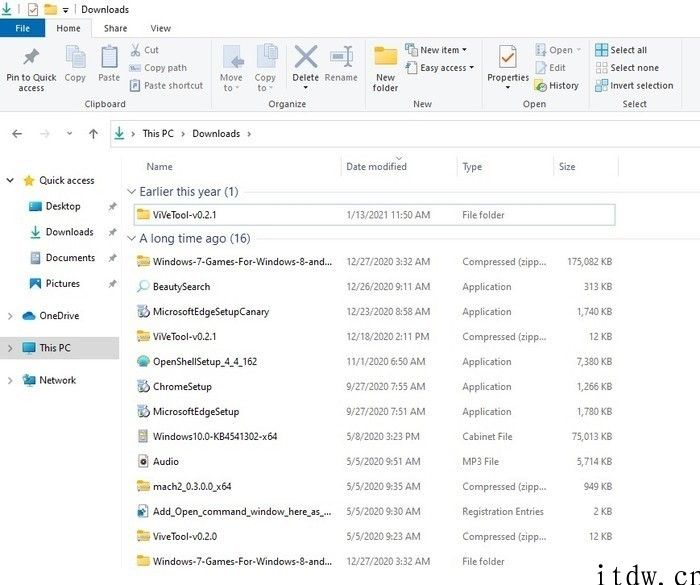This screenshot has height=585, width=700.
Task: Click Paste shortcut in ribbon
Action: click(x=166, y=85)
